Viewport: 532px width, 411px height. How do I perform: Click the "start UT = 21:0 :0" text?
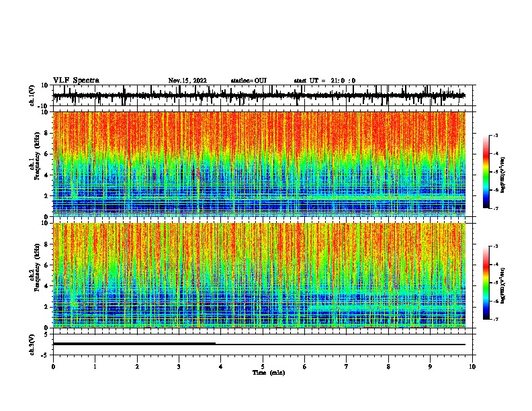(x=324, y=81)
